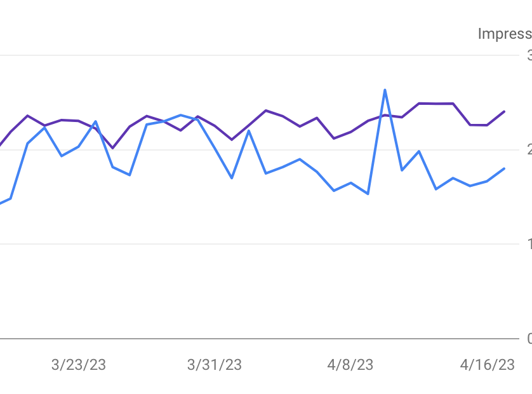Click blue line's low point after 3/31/23
This screenshot has width=532, height=394.
pyautogui.click(x=232, y=178)
